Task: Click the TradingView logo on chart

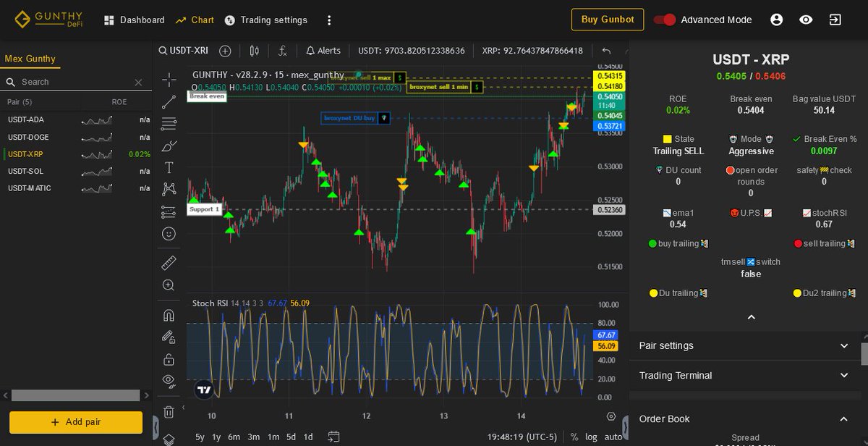Action: [x=204, y=390]
